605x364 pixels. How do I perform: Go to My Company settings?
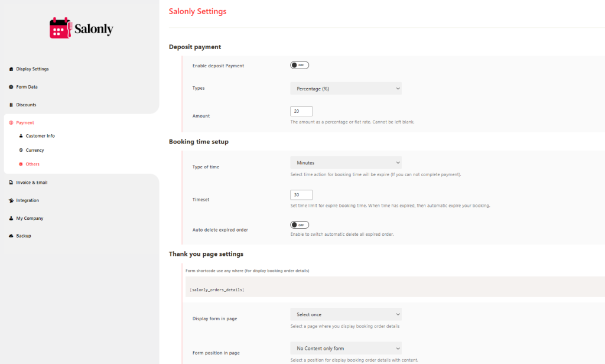(30, 218)
